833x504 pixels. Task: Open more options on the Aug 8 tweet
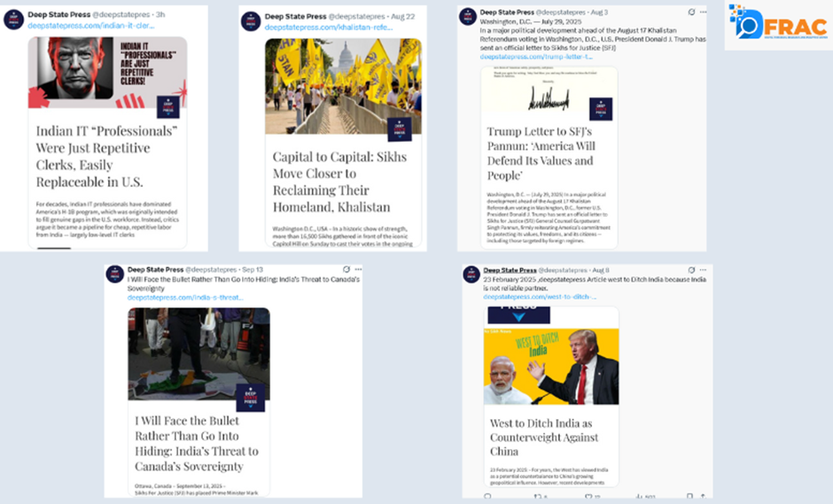pyautogui.click(x=703, y=270)
